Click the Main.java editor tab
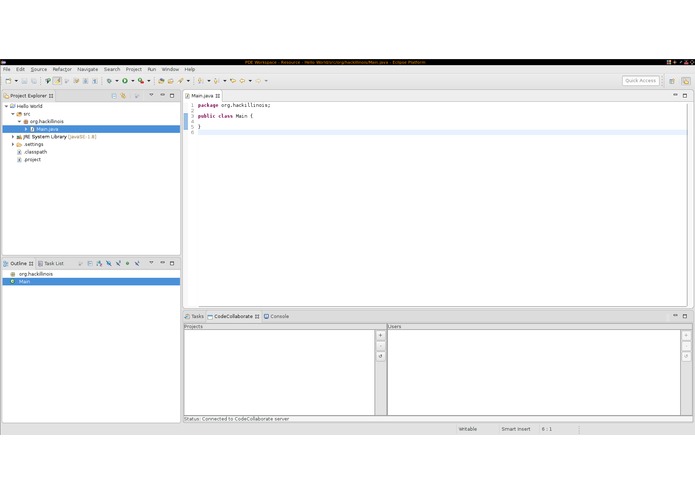Image resolution: width=695 pixels, height=494 pixels. coord(202,96)
